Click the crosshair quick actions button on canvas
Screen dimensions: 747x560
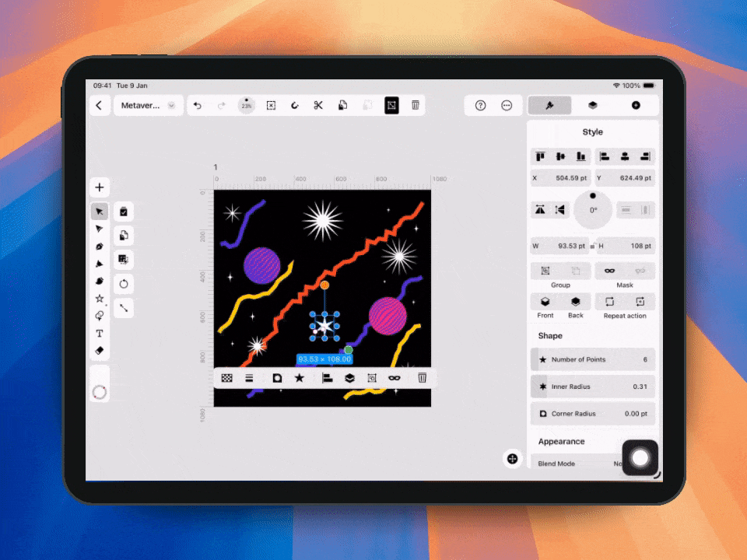(x=512, y=459)
